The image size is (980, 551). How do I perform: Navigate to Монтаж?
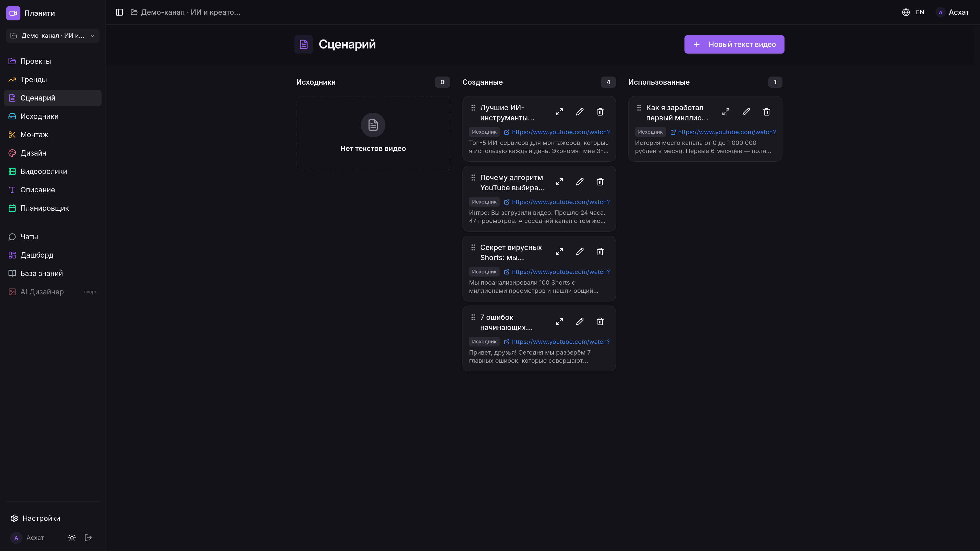coord(53,135)
